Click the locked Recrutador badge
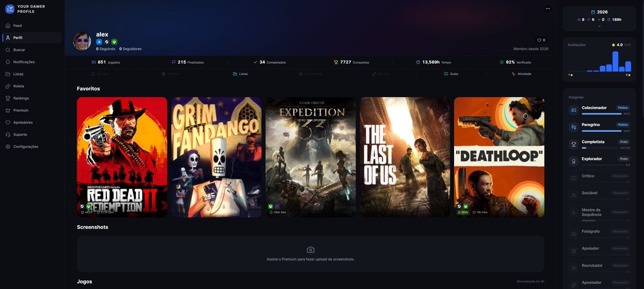This screenshot has width=644, height=289. 599,268
